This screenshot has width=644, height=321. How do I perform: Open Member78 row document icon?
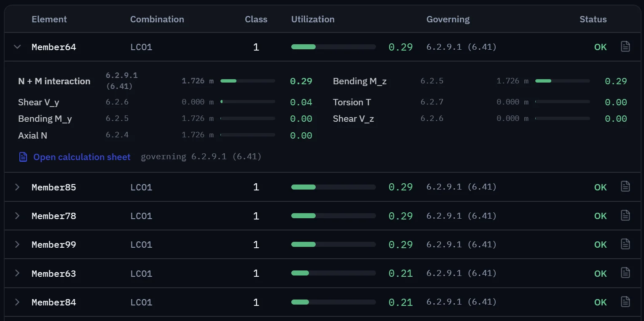tap(625, 216)
